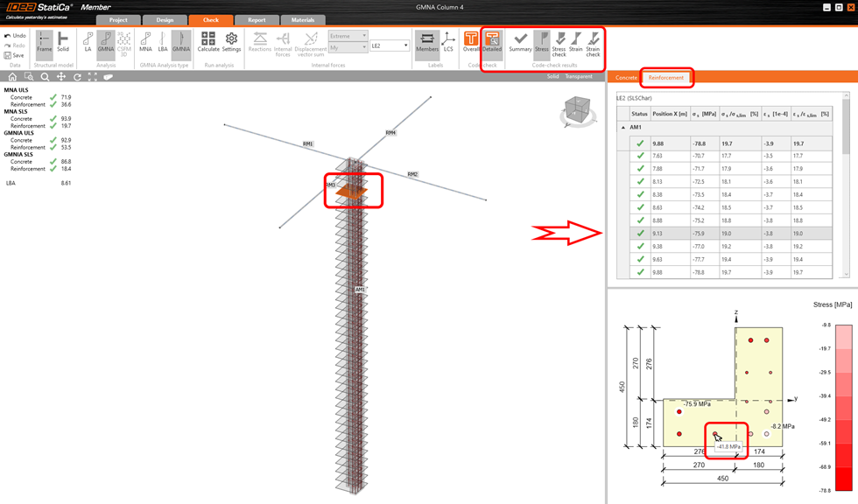The image size is (858, 504).
Task: Click the home view icon
Action: [12, 77]
